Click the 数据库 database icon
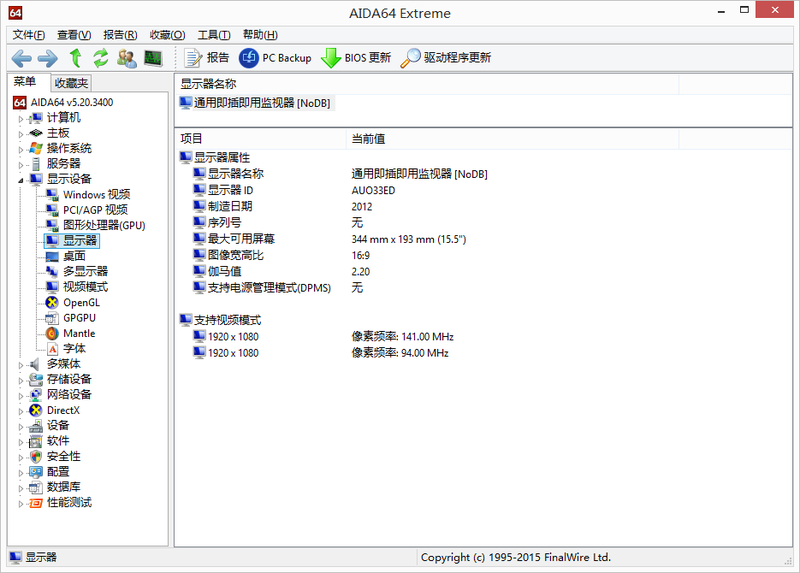 (35, 487)
